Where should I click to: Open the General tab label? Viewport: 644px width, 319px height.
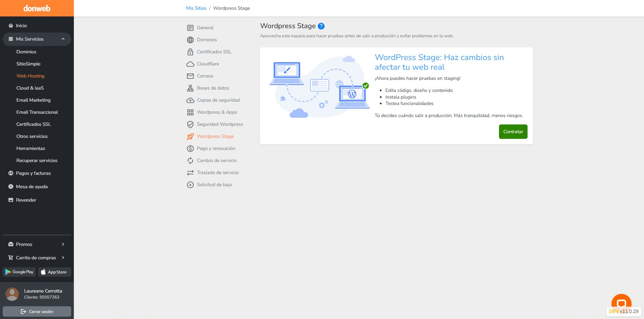205,28
